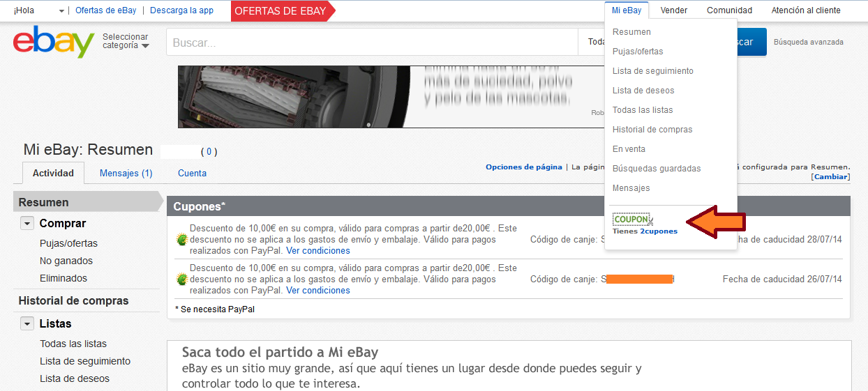Click the Descarga la app link

(181, 10)
